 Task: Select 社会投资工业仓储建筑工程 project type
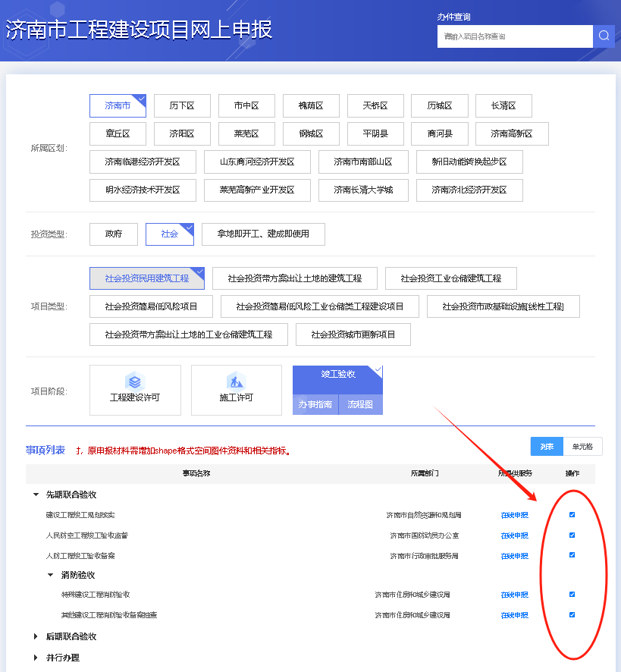pyautogui.click(x=450, y=278)
